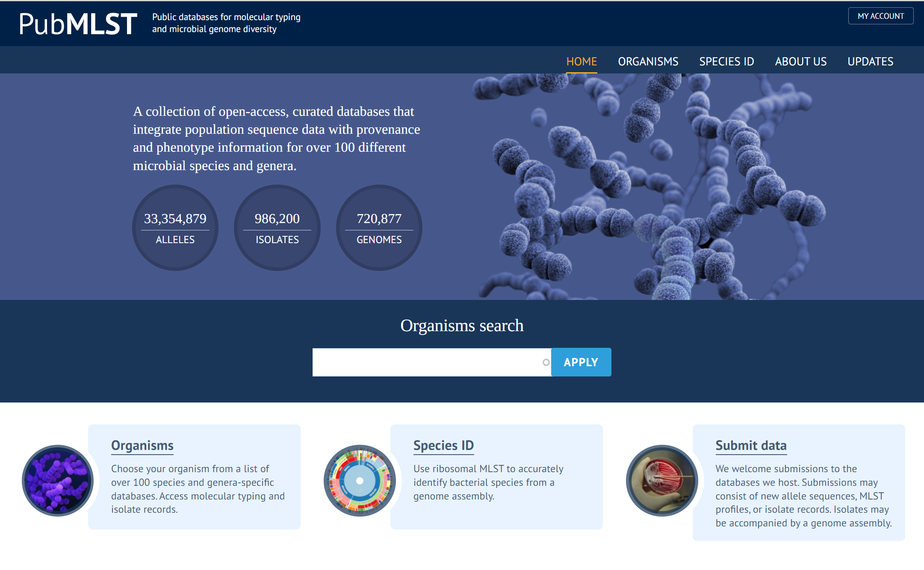Screen dimensions: 924x570
Task: Open the Organisms heading link
Action: point(142,445)
